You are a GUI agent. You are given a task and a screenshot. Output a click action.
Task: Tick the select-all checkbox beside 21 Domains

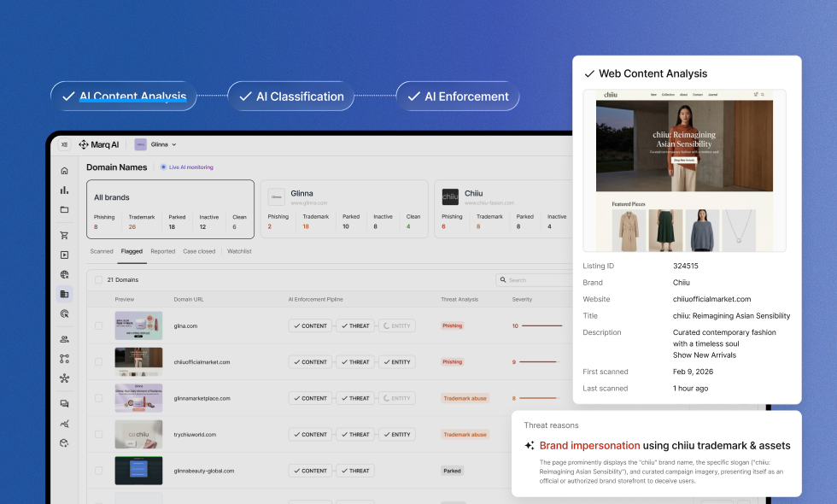(99, 280)
